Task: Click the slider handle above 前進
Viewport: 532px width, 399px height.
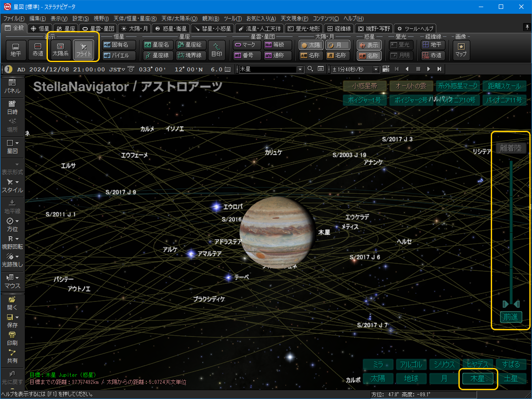Action: 511,304
